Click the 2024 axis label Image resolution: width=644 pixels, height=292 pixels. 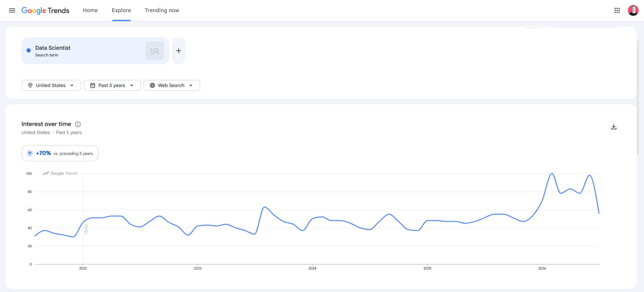point(312,268)
